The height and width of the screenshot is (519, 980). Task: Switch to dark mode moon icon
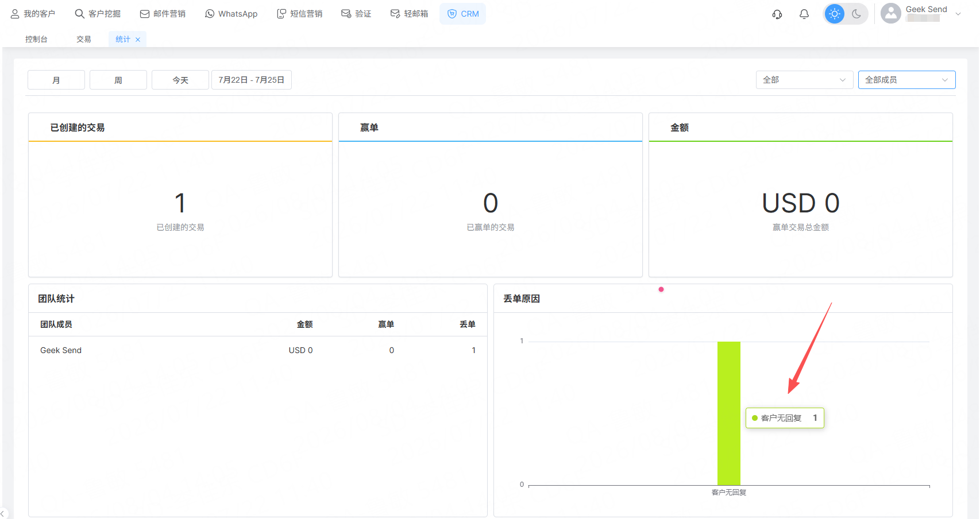click(856, 14)
